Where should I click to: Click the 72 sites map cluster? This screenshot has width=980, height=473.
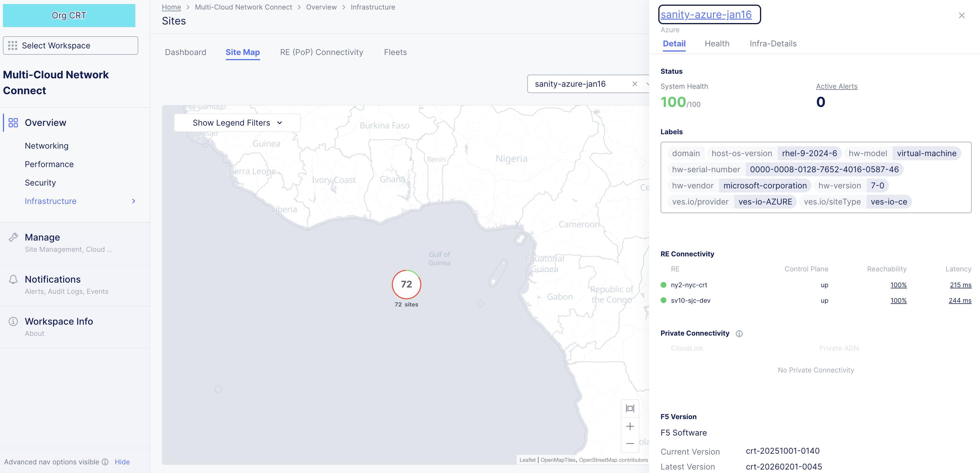click(406, 285)
